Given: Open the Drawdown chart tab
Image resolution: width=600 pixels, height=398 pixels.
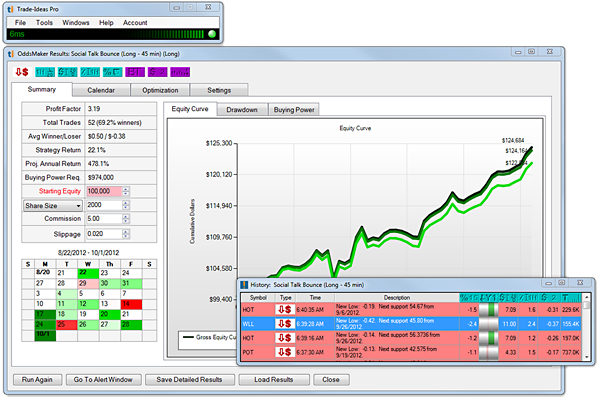Looking at the screenshot, I should click(x=242, y=110).
